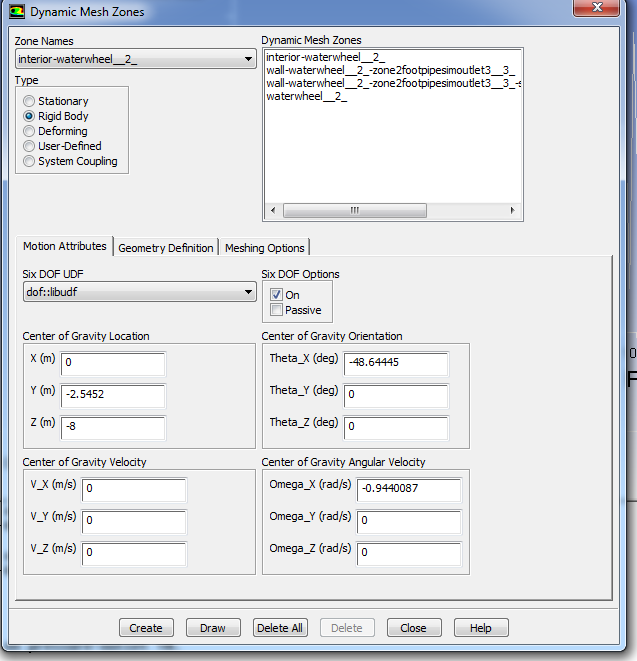Image resolution: width=637 pixels, height=661 pixels.
Task: Select waterwheel__2_ in Dynamic Mesh Zones list
Action: pyautogui.click(x=306, y=97)
